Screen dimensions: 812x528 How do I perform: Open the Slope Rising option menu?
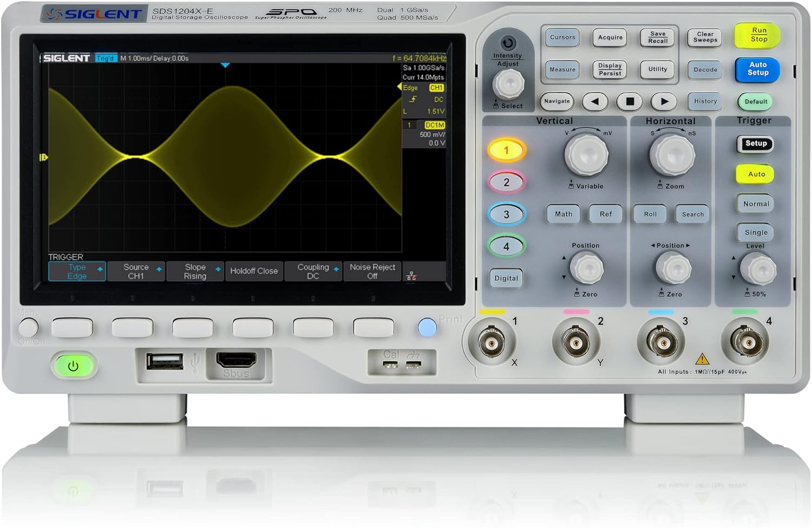coord(195,271)
